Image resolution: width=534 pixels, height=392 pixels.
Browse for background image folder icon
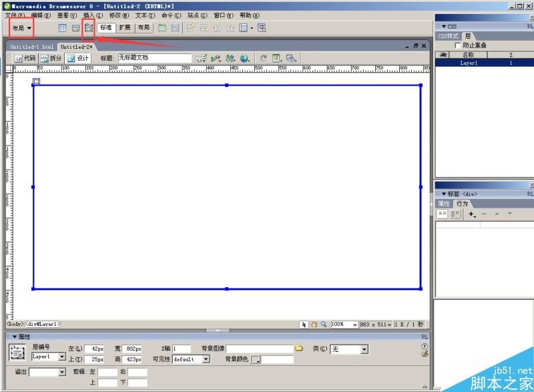click(299, 349)
